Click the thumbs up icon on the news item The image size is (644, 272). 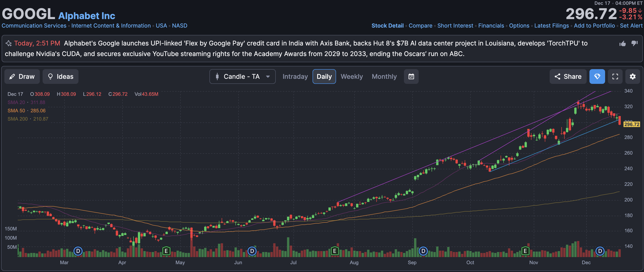pyautogui.click(x=623, y=44)
